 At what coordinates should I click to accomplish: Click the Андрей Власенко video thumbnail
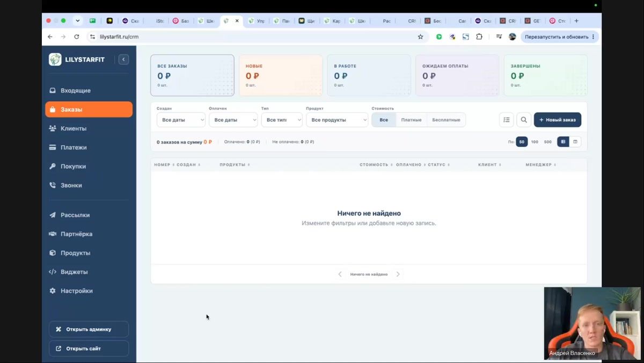592,323
